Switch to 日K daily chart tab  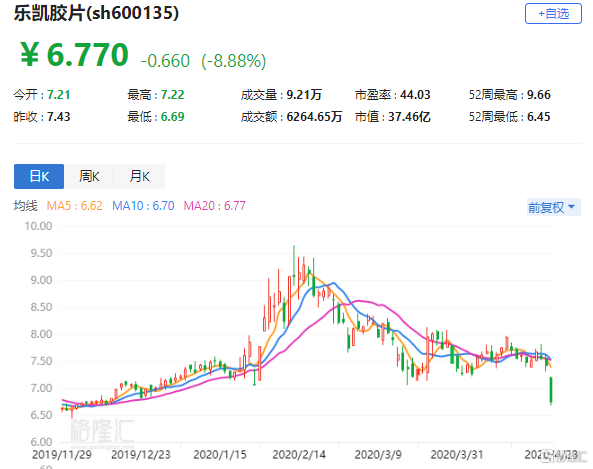click(39, 176)
